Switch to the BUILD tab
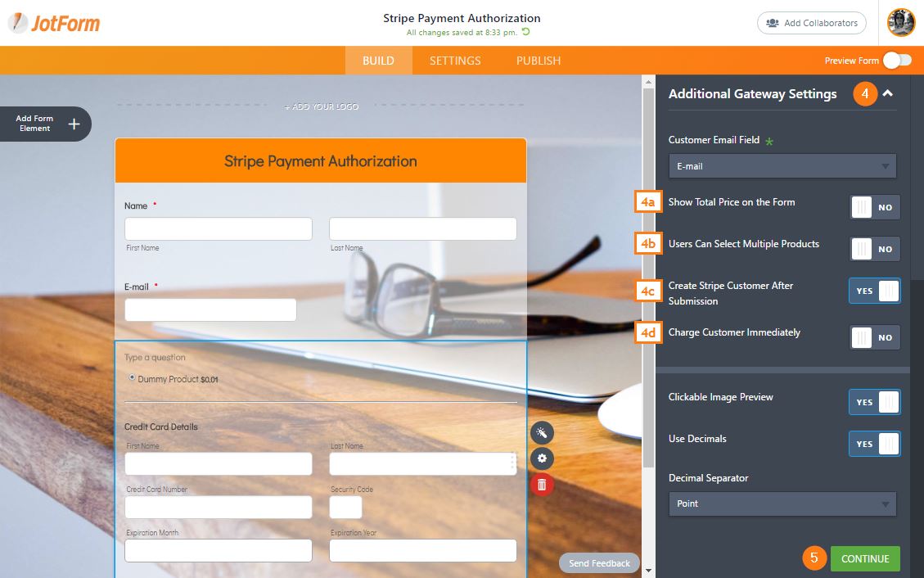Image resolution: width=924 pixels, height=578 pixels. click(x=378, y=61)
